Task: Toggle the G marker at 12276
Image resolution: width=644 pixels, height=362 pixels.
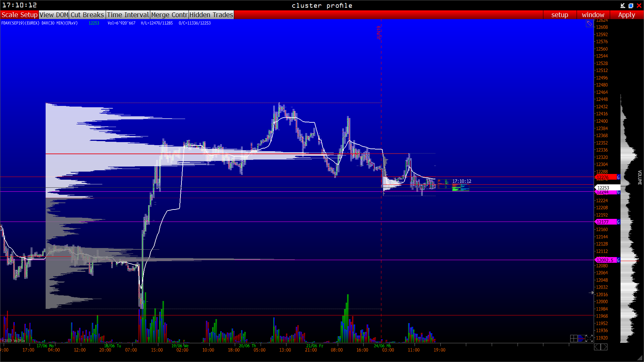Action: click(x=618, y=177)
